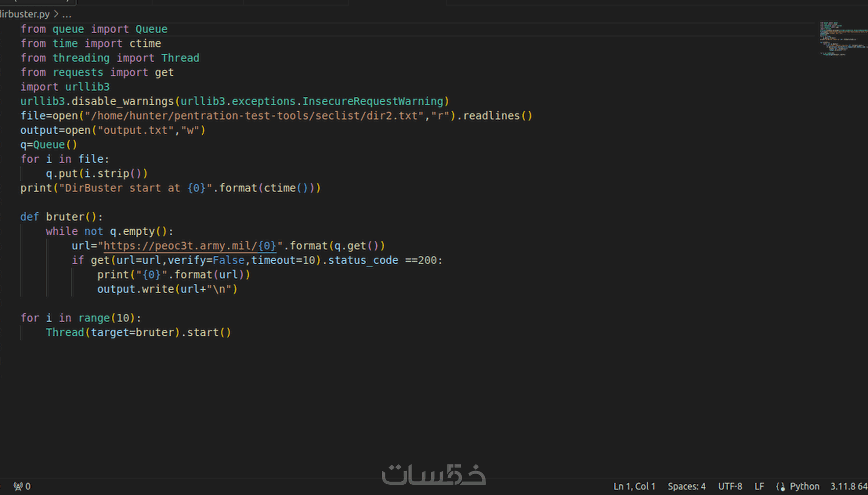Viewport: 868px width, 495px height.
Task: Click the "for i in range(10):" line
Action: click(x=81, y=318)
